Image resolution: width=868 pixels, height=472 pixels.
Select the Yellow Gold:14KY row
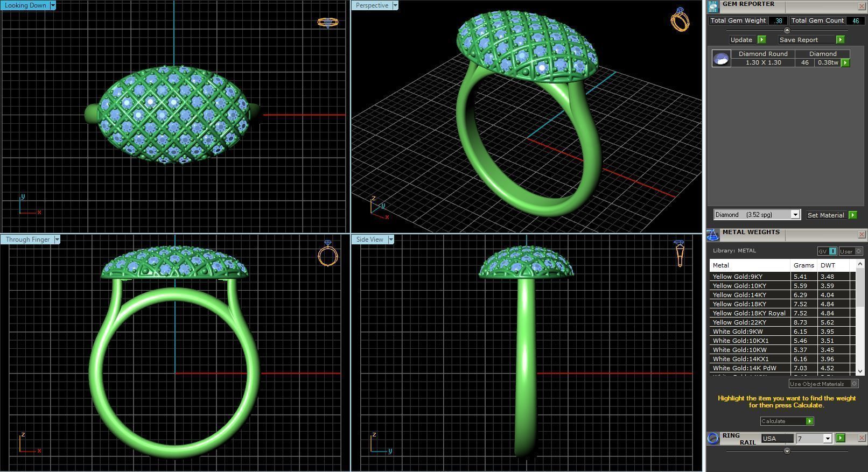(x=782, y=295)
